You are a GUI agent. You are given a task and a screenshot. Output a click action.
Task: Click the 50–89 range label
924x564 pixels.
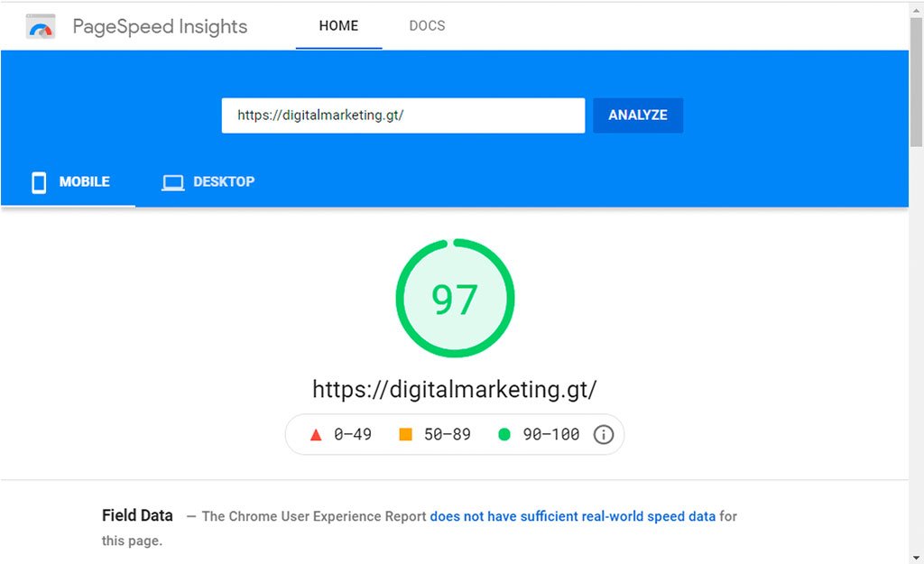(x=448, y=435)
